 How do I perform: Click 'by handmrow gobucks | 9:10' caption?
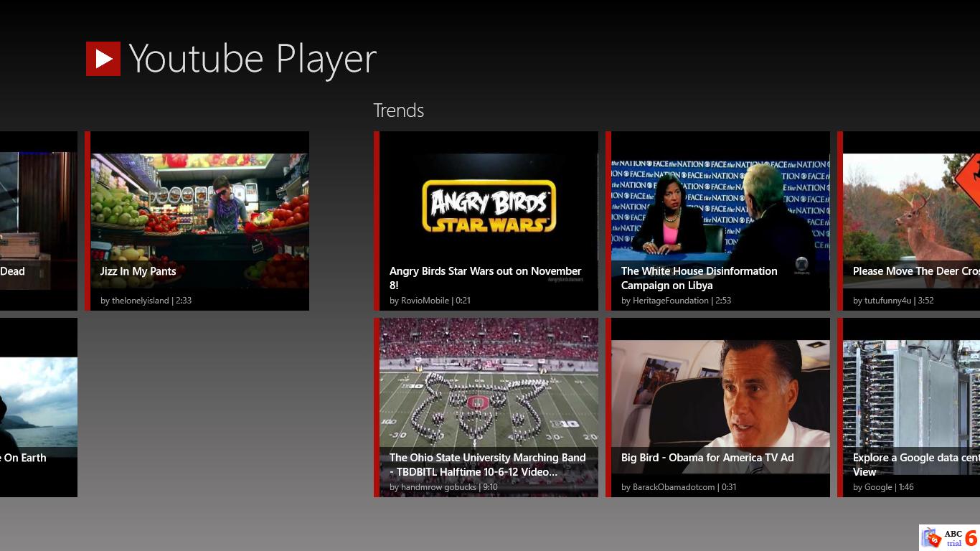point(443,487)
